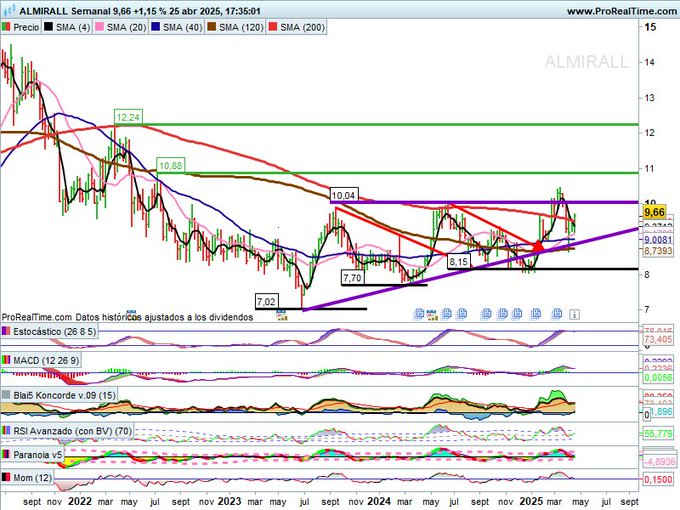
Task: Click 0,0056 MACD value
Action: [658, 378]
